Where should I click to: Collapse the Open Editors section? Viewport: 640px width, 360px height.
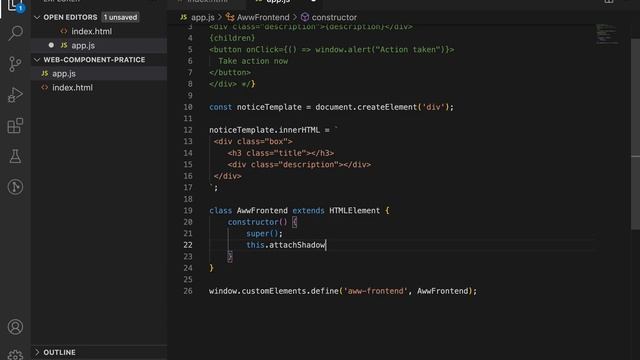pos(37,17)
